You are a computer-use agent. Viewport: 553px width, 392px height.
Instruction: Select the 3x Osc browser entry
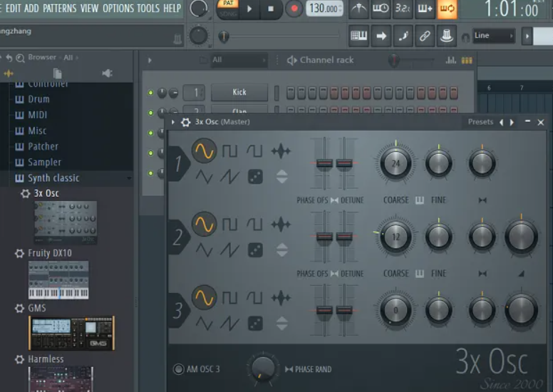click(46, 193)
